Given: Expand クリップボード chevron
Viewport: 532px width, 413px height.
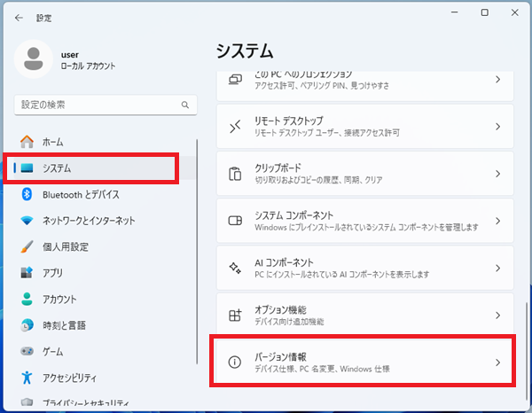Looking at the screenshot, I should (x=497, y=174).
